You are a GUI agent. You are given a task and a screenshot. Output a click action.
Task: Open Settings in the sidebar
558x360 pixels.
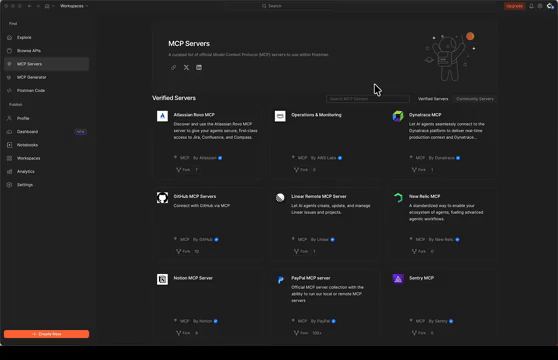(25, 185)
